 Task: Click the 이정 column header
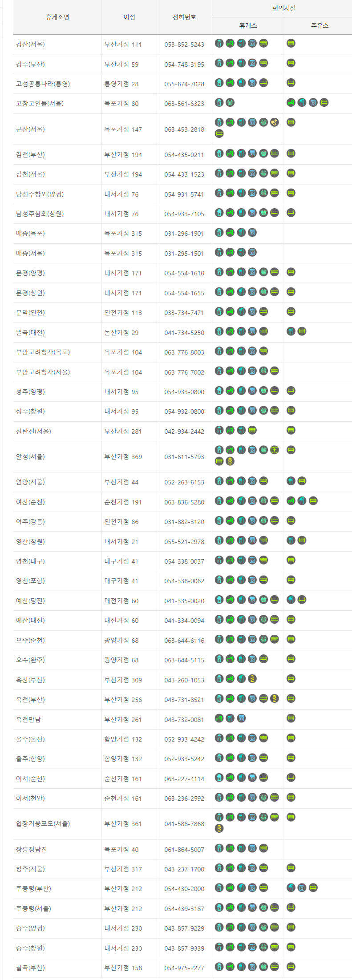129,17
